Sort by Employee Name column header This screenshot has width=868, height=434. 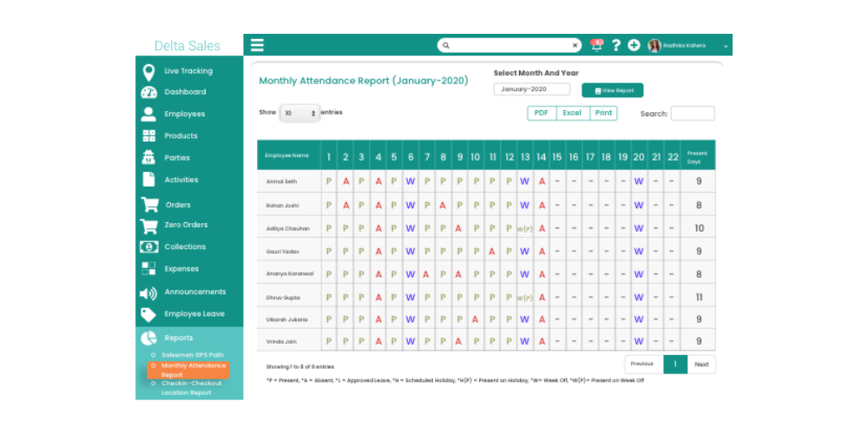(x=289, y=155)
